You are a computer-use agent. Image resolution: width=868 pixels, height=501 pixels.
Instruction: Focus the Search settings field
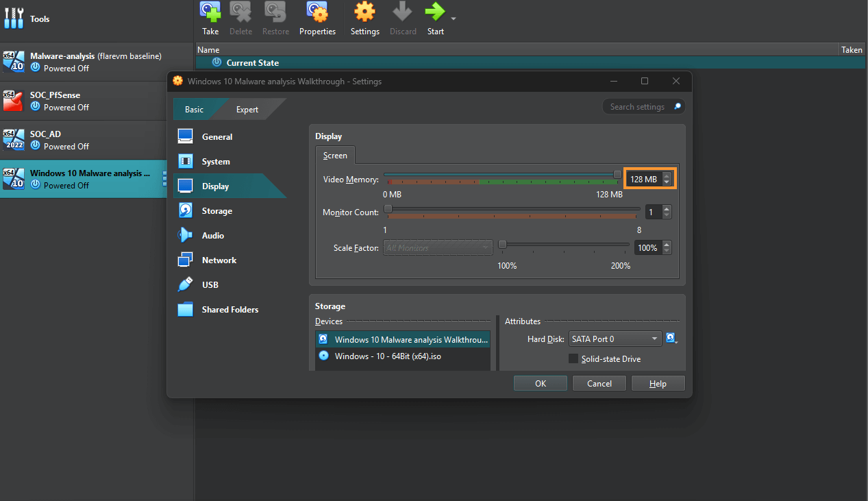click(x=643, y=107)
